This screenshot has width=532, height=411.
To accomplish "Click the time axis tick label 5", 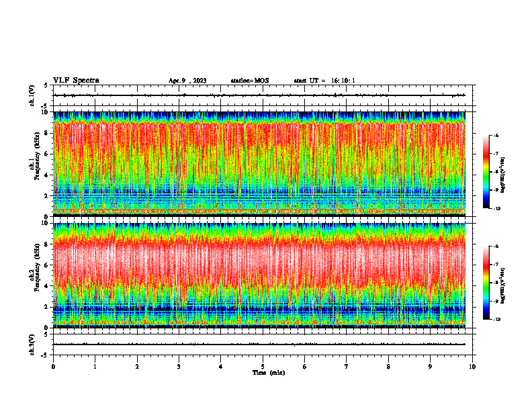I will click(263, 367).
